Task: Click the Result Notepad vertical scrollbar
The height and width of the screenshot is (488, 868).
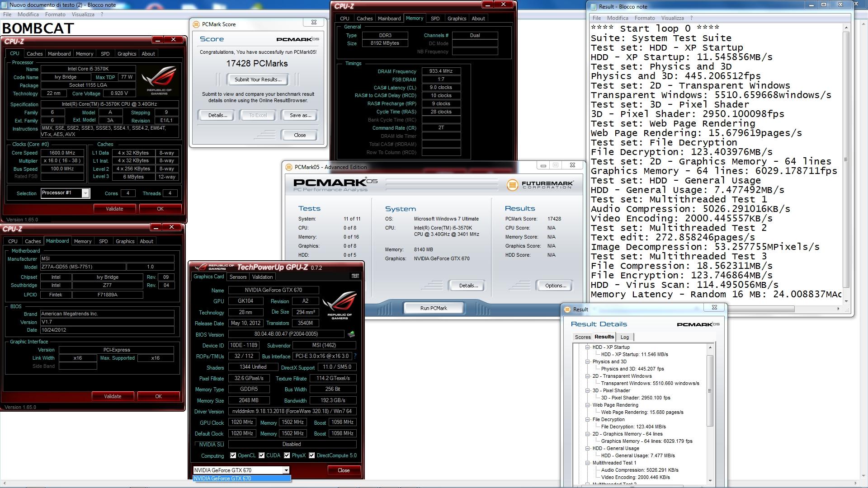Action: pos(846,160)
